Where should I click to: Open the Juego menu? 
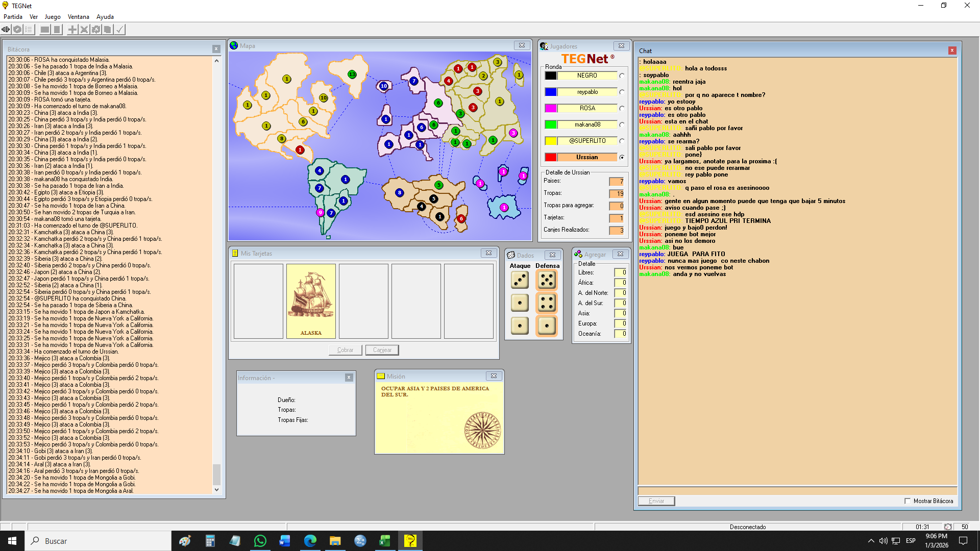click(52, 17)
